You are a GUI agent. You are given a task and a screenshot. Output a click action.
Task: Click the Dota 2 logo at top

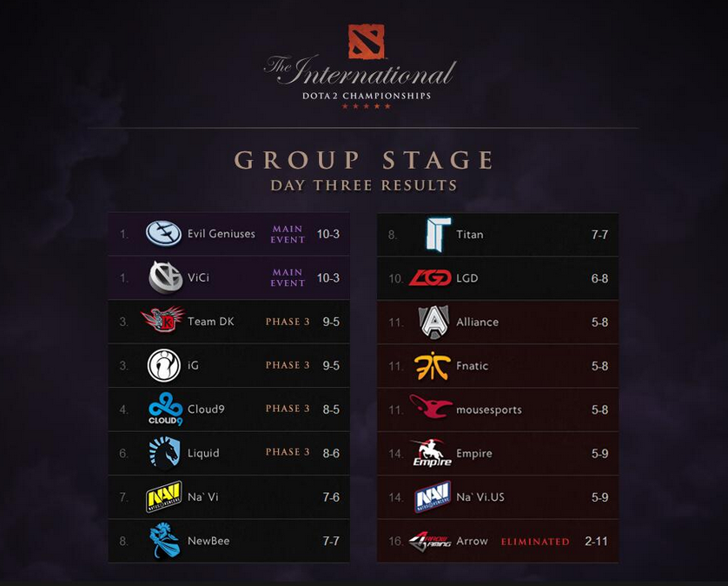367,42
